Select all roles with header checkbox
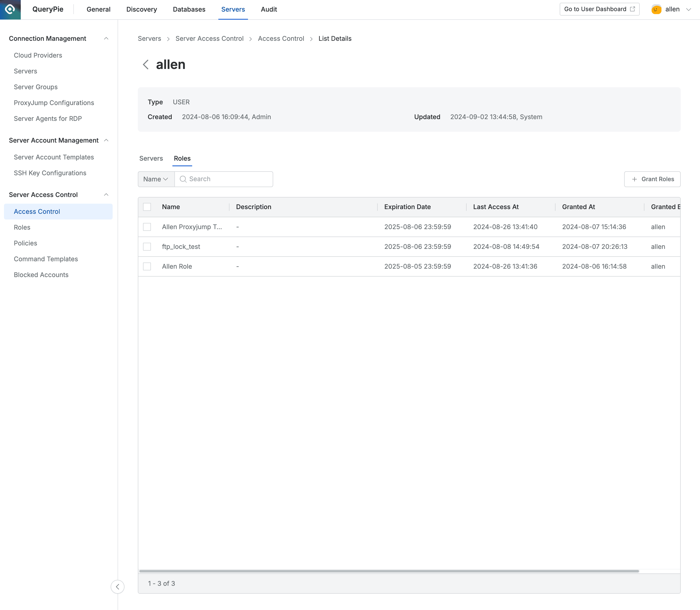700x610 pixels. (147, 207)
